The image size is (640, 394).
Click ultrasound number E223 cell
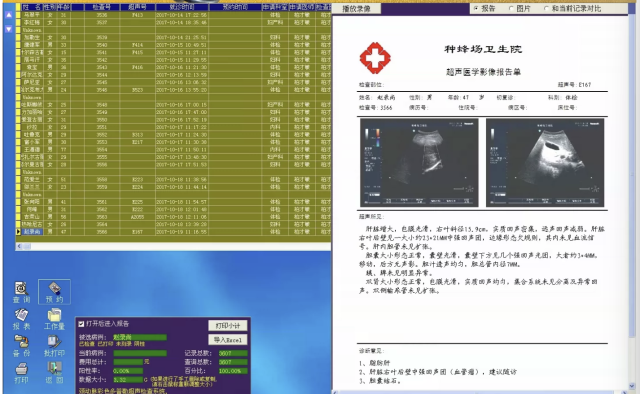click(137, 179)
